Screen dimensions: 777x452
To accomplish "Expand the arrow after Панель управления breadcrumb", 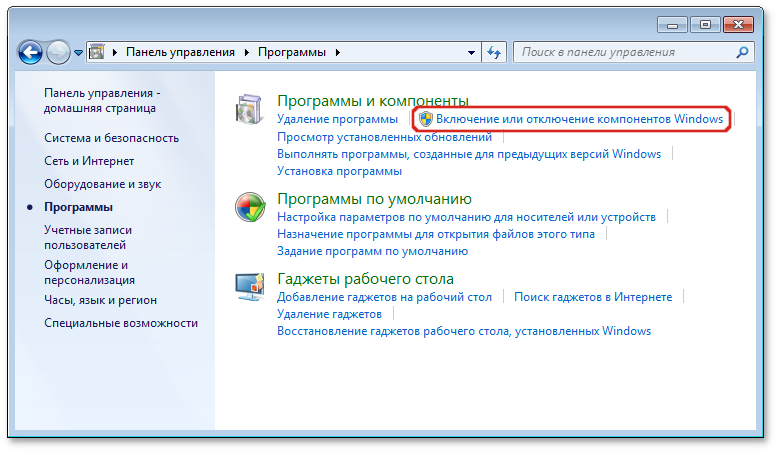I will (x=247, y=52).
